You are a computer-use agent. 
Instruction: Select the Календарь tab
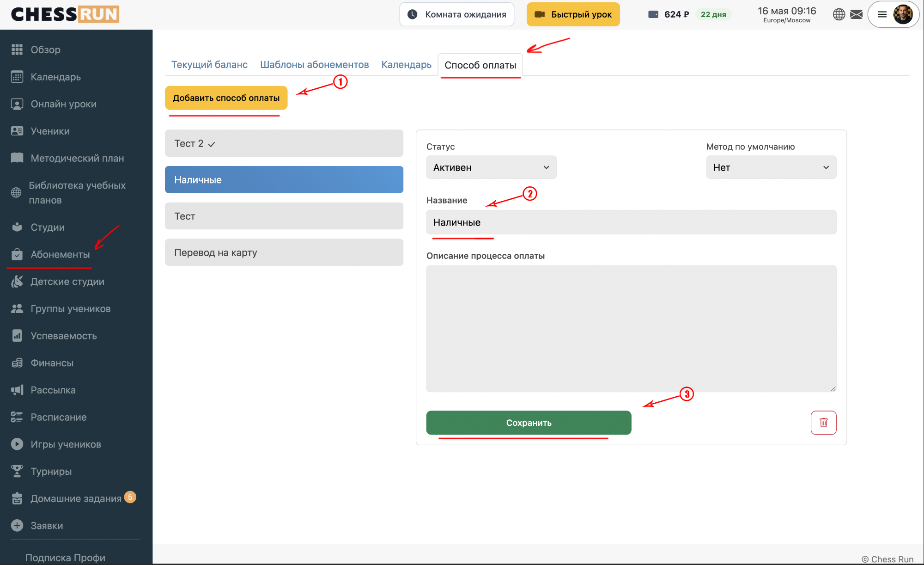coord(406,65)
